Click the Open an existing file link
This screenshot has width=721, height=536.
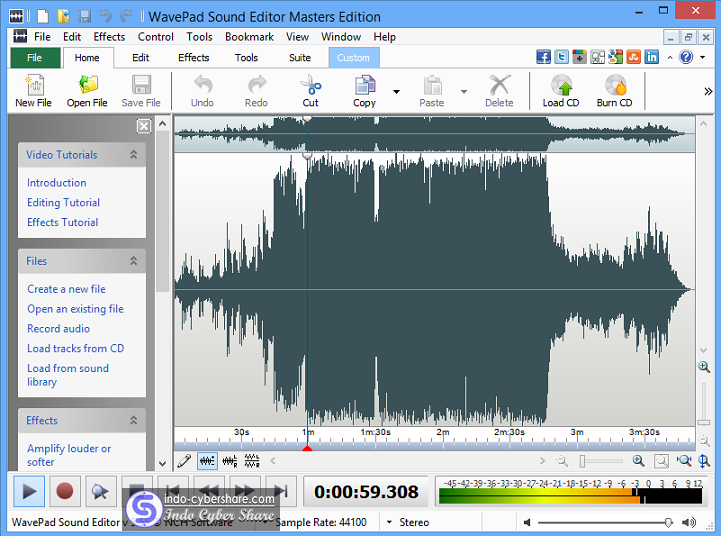pos(75,308)
